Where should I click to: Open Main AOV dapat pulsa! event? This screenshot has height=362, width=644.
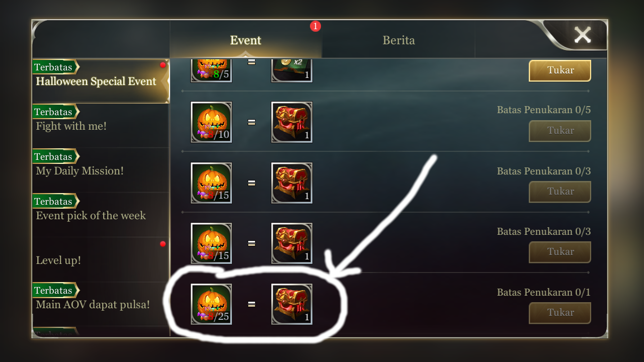tap(101, 304)
